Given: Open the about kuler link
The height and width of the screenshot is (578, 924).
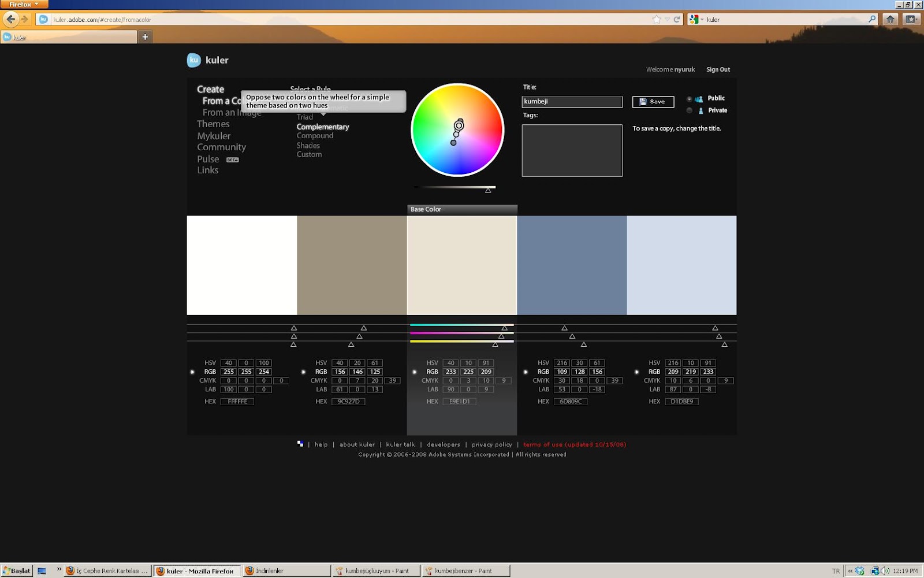Looking at the screenshot, I should [x=357, y=444].
